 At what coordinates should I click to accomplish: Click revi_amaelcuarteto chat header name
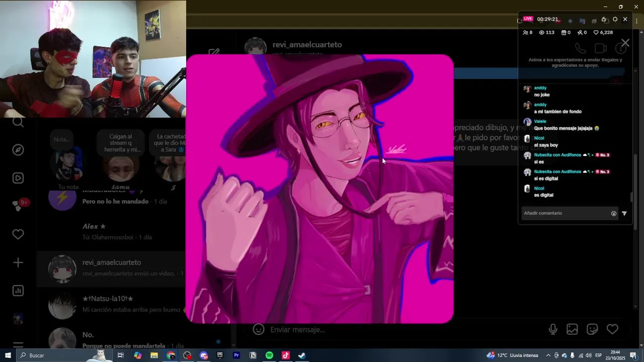coord(307,45)
